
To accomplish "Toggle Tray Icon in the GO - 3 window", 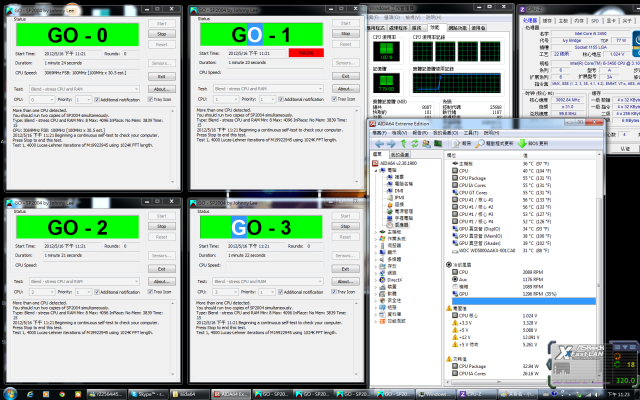I will [334, 291].
